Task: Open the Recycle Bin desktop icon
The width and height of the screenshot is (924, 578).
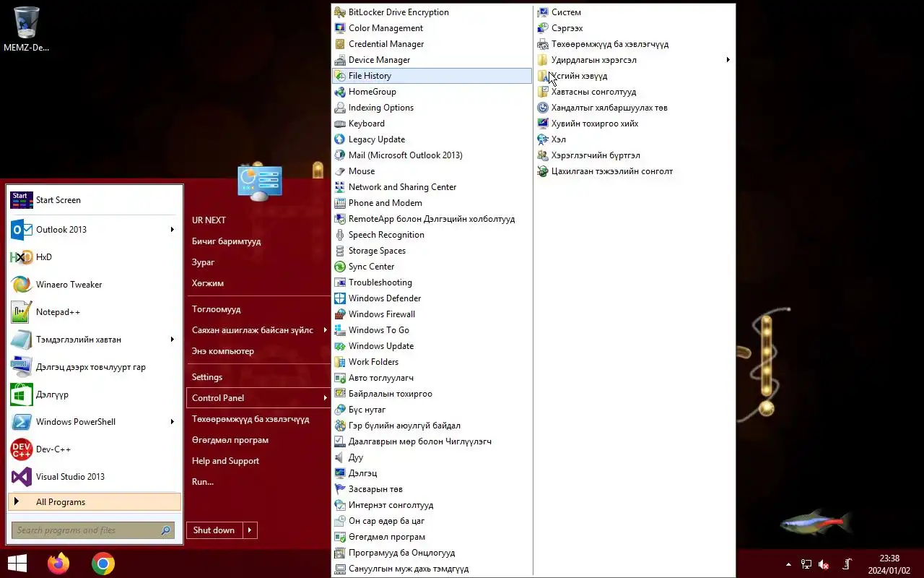Action: click(26, 29)
